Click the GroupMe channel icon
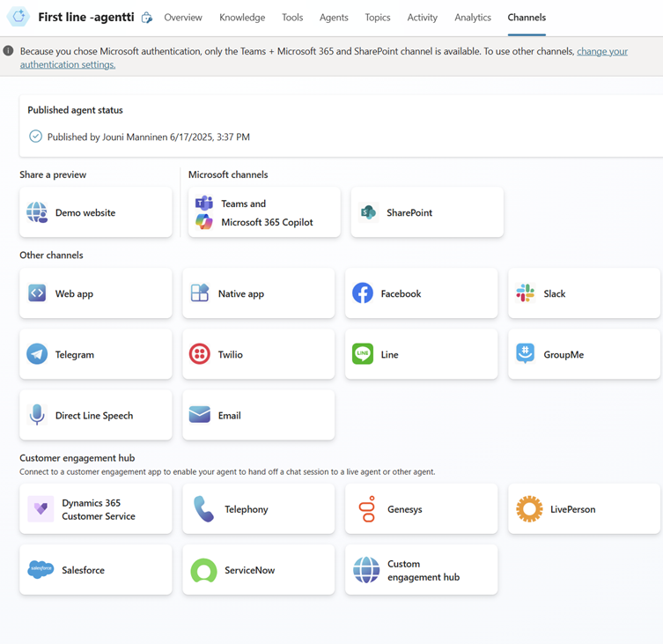The image size is (663, 644). click(x=526, y=354)
